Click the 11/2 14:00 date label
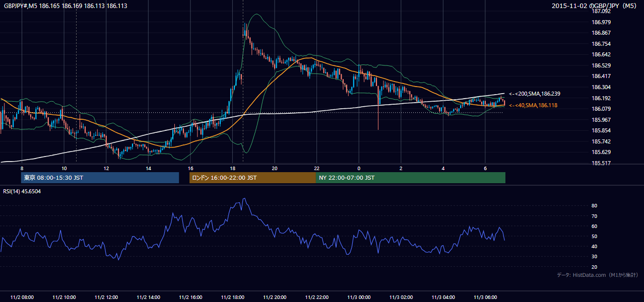 pyautogui.click(x=148, y=297)
